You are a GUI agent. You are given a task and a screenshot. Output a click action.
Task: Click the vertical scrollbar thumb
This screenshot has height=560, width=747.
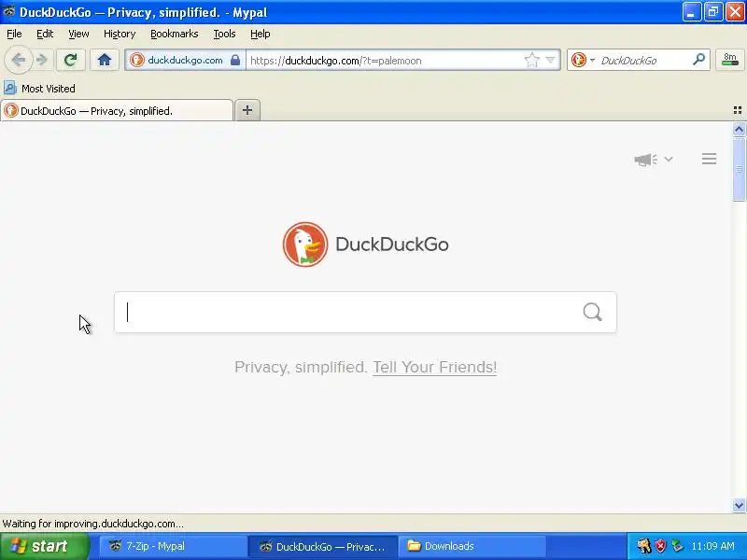739,169
